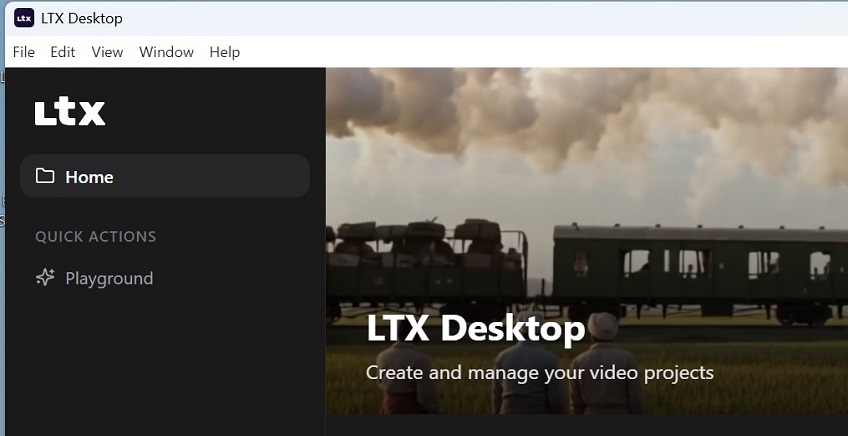Viewport: 848px width, 436px height.
Task: Open the Help menu
Action: (x=225, y=52)
